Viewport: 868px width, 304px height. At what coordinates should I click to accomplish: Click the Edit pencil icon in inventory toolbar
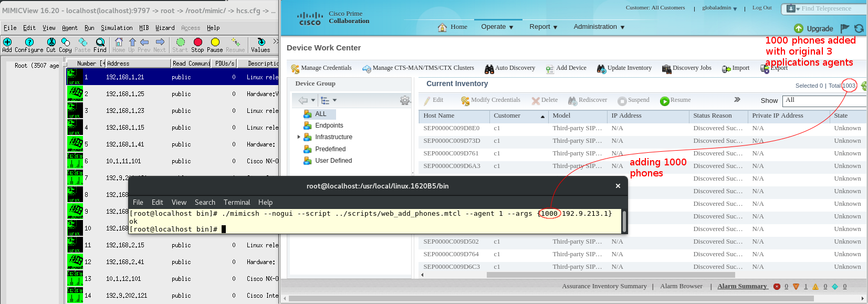pos(426,100)
